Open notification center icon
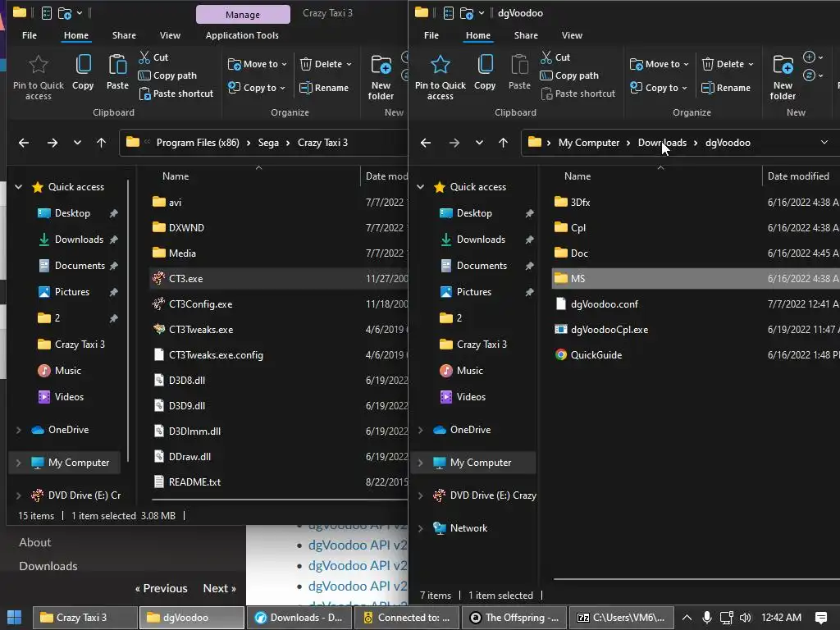This screenshot has width=840, height=630. 820,618
